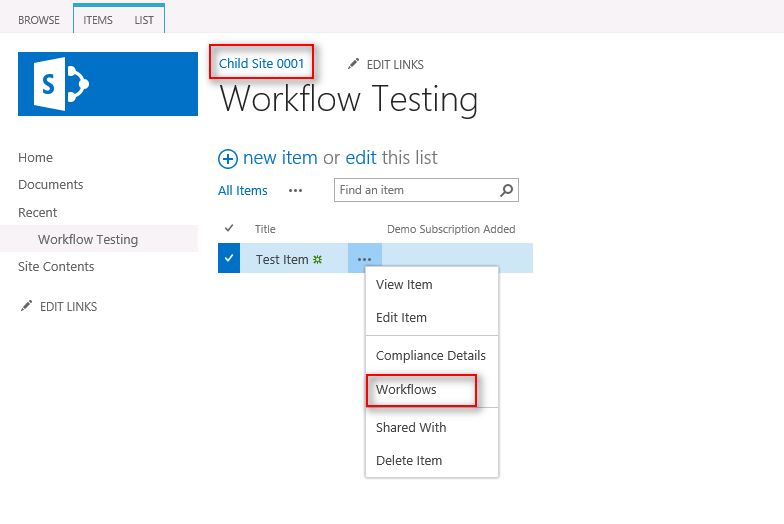Screen dimensions: 784x524
Task: Open the views ellipsis next to All Items
Action: click(x=295, y=190)
